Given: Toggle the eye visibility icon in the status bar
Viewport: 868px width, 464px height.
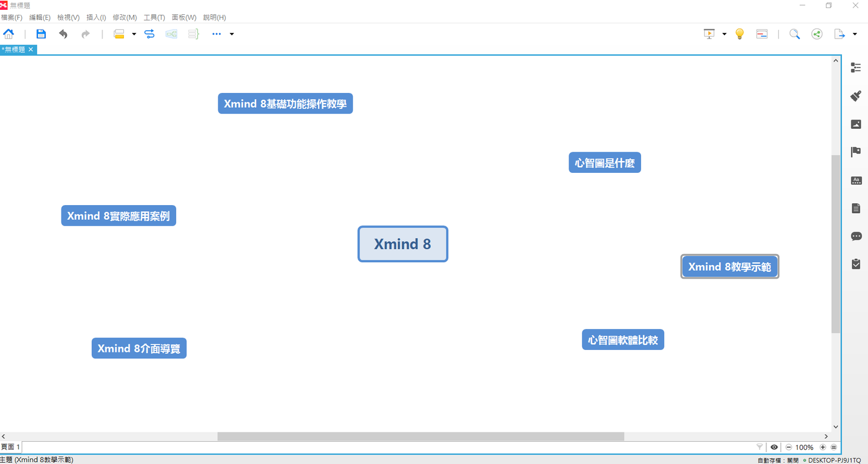Looking at the screenshot, I should [x=774, y=447].
